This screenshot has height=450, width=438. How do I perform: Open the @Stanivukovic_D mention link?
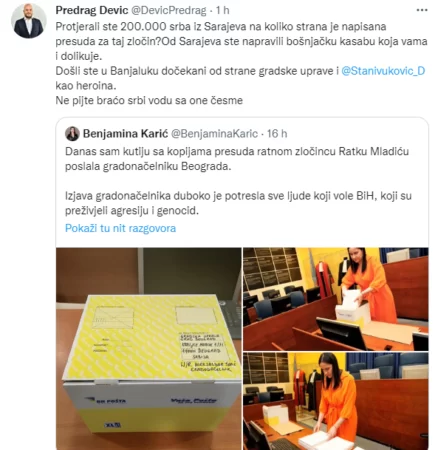pyautogui.click(x=383, y=71)
